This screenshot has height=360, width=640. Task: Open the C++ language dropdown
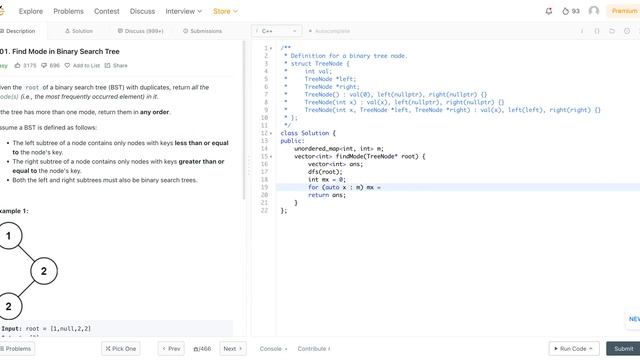click(277, 31)
